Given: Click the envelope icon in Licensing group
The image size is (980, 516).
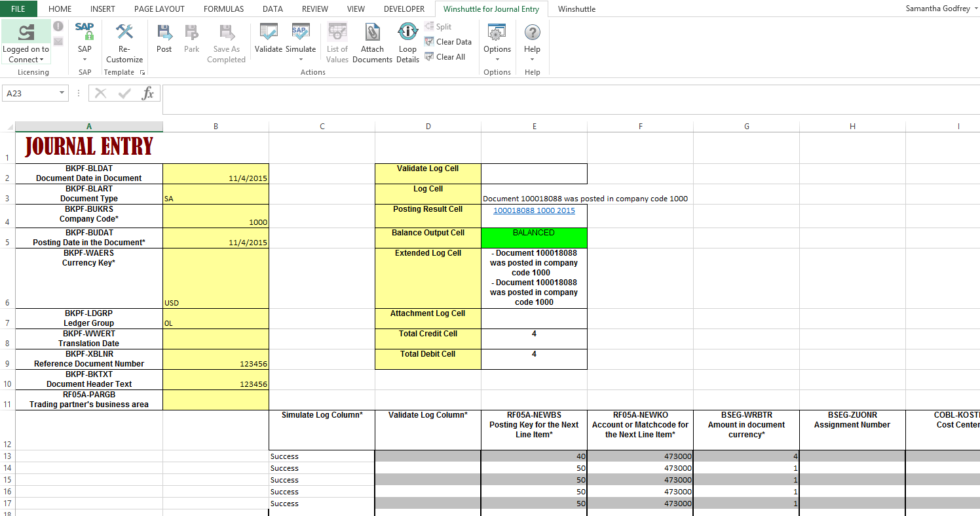Looking at the screenshot, I should 58,41.
